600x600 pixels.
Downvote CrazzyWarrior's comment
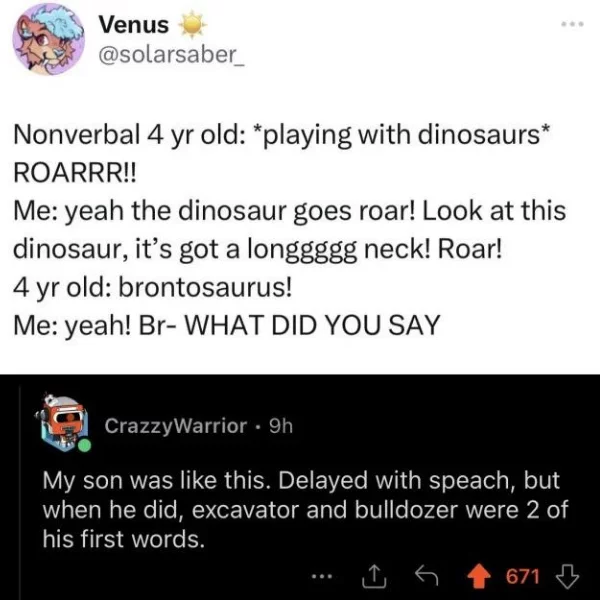coord(568,576)
